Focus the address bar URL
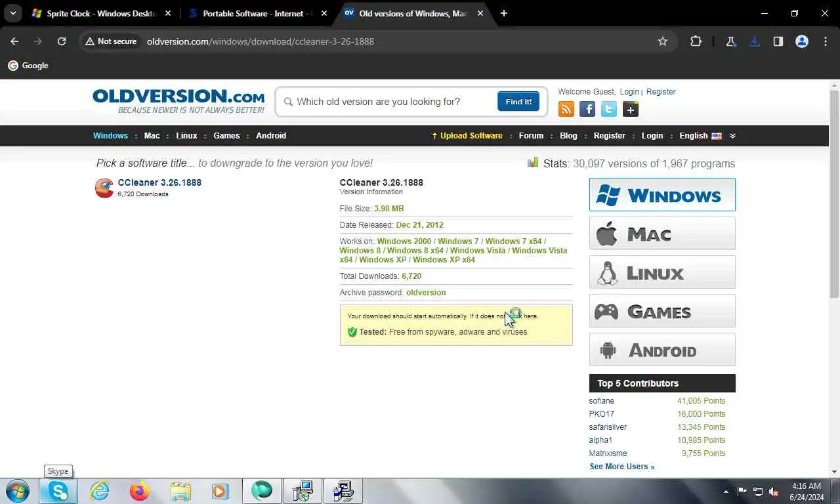This screenshot has width=840, height=504. click(261, 41)
